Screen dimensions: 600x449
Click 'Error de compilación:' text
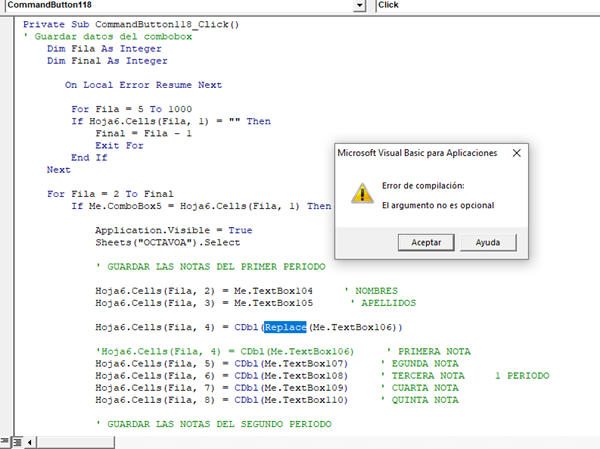[423, 186]
